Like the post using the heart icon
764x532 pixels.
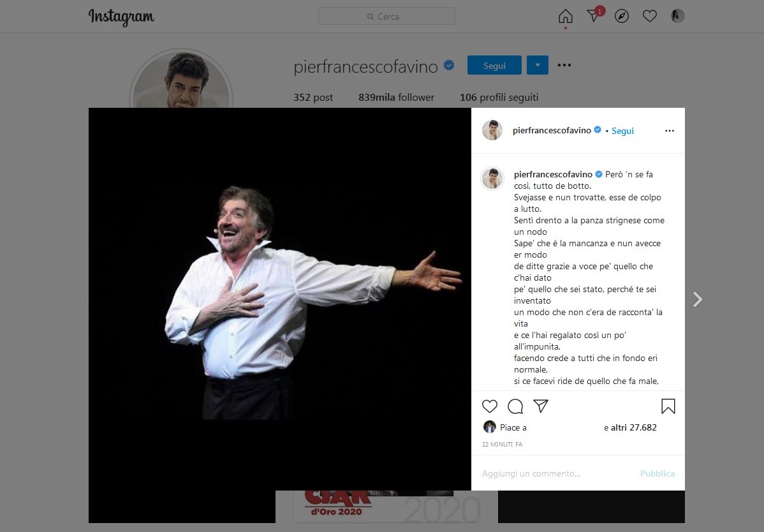(490, 406)
